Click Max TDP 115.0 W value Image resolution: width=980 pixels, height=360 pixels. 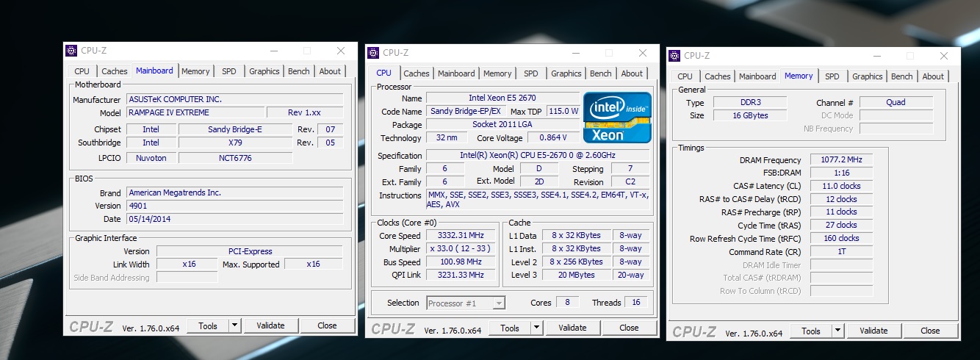coord(563,111)
